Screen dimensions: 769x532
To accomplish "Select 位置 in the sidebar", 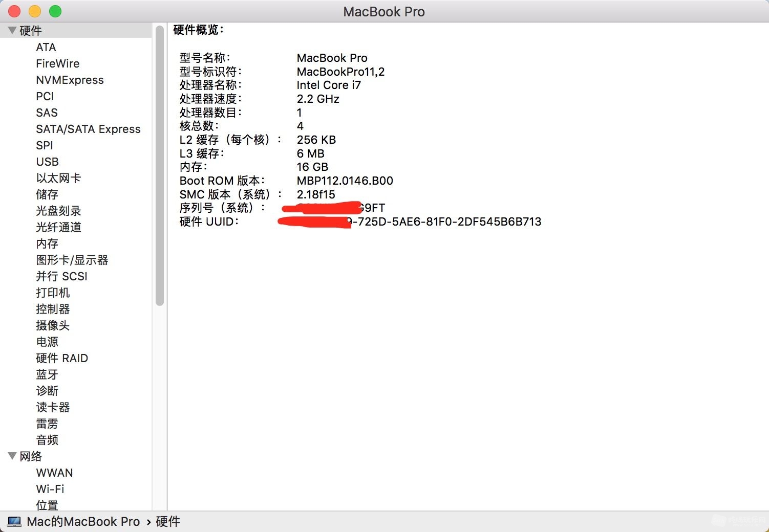I will point(47,505).
